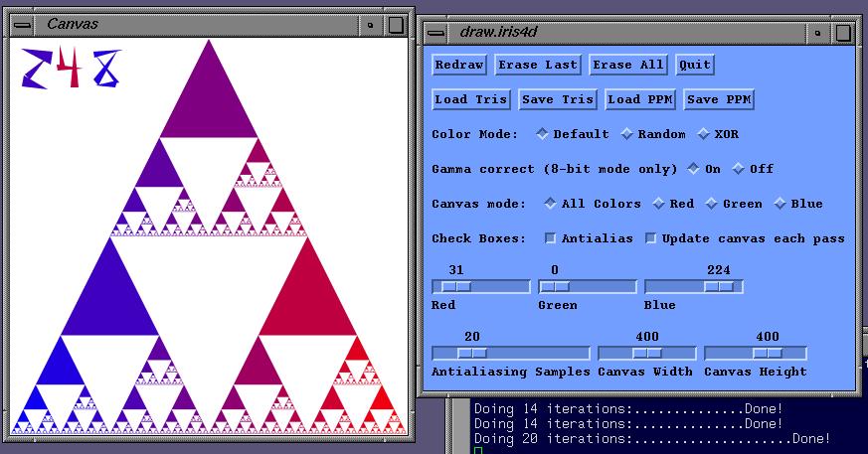Click the Save PPM button

(718, 99)
